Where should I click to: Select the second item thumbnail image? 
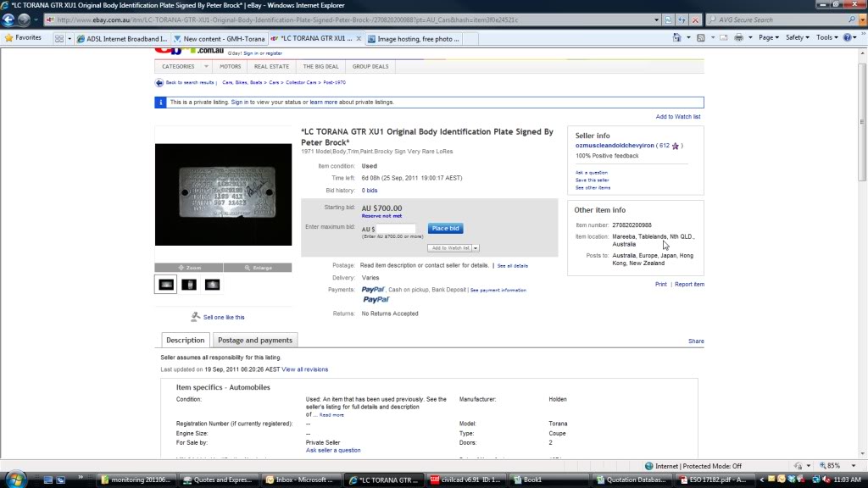pos(189,285)
